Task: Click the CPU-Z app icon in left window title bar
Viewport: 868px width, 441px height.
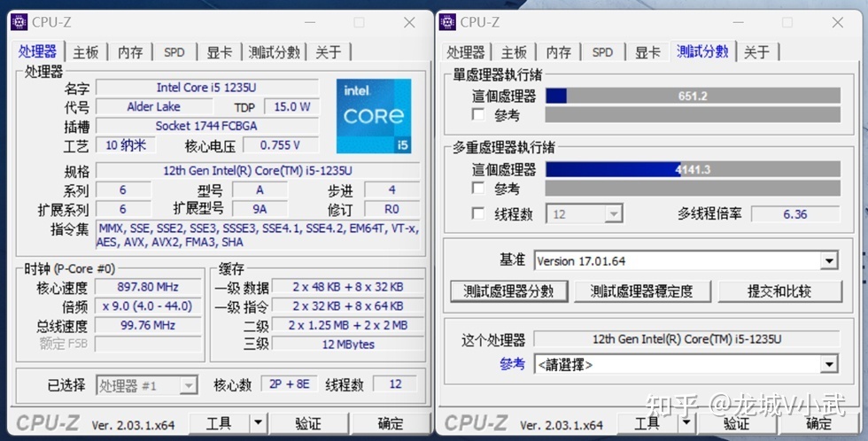Action: pos(19,22)
